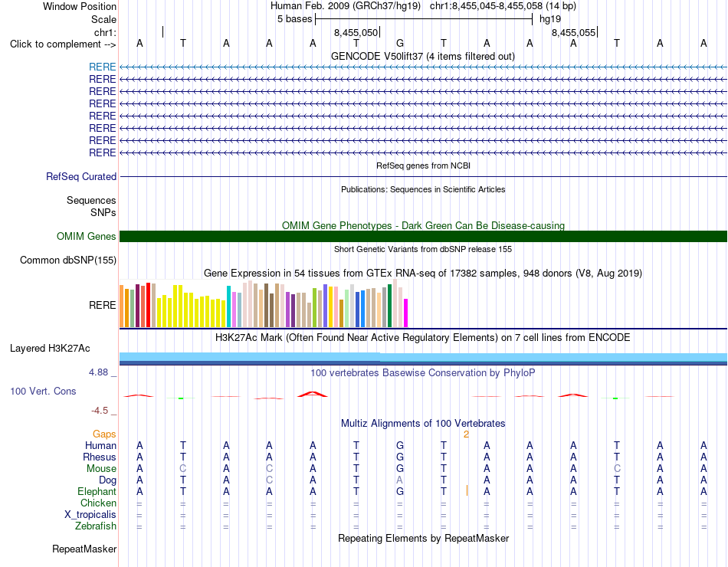This screenshot has width=728, height=567.
Task: Click the dark green bar in GTEx chart
Action: (x=390, y=306)
